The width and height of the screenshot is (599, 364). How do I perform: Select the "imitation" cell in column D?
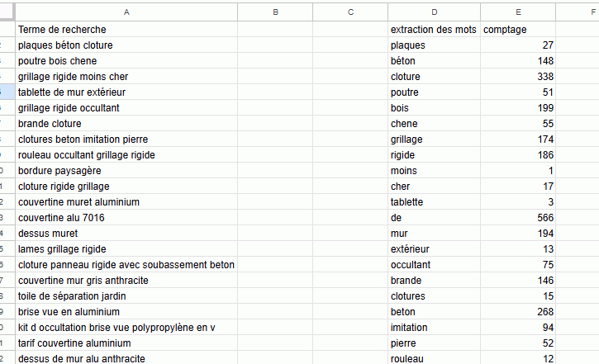coord(434,328)
